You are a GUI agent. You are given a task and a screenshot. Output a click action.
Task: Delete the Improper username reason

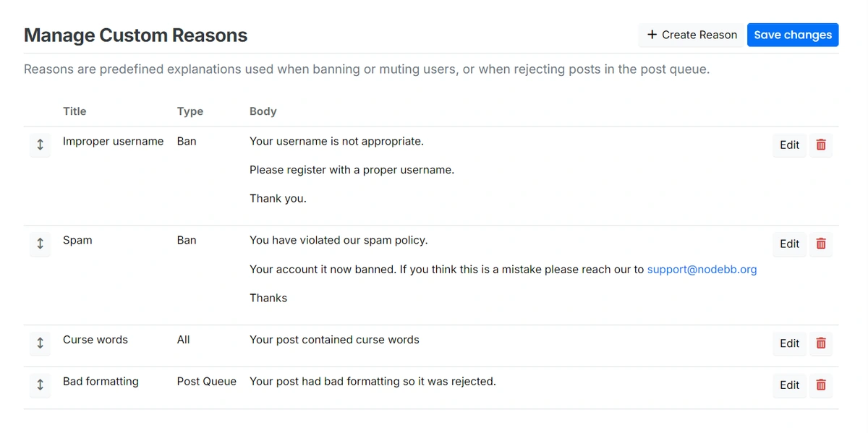(821, 145)
